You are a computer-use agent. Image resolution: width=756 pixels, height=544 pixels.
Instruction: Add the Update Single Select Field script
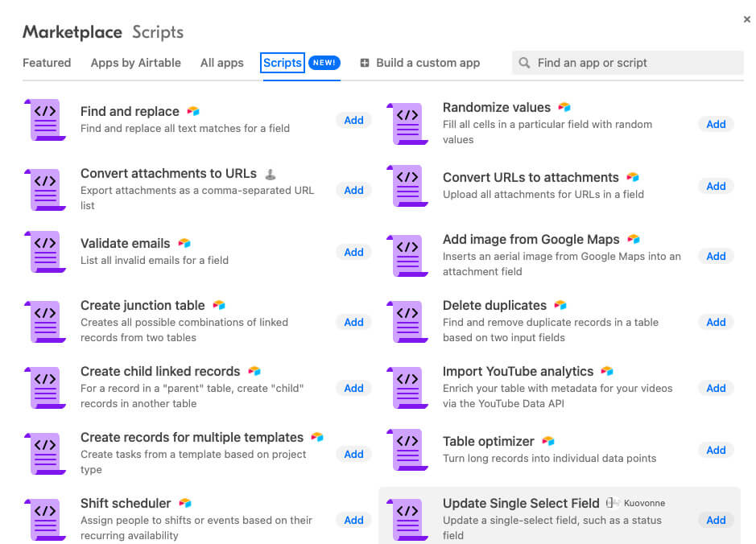point(715,520)
